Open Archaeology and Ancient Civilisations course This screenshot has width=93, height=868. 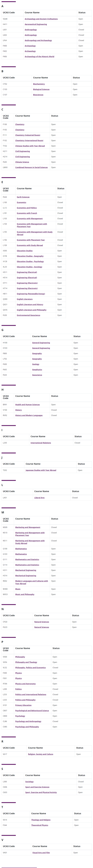41,19
